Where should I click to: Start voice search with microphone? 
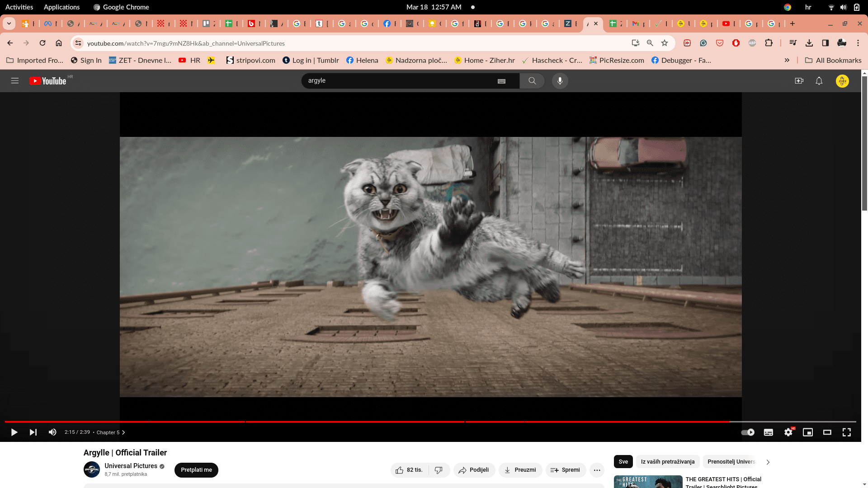[x=560, y=81]
